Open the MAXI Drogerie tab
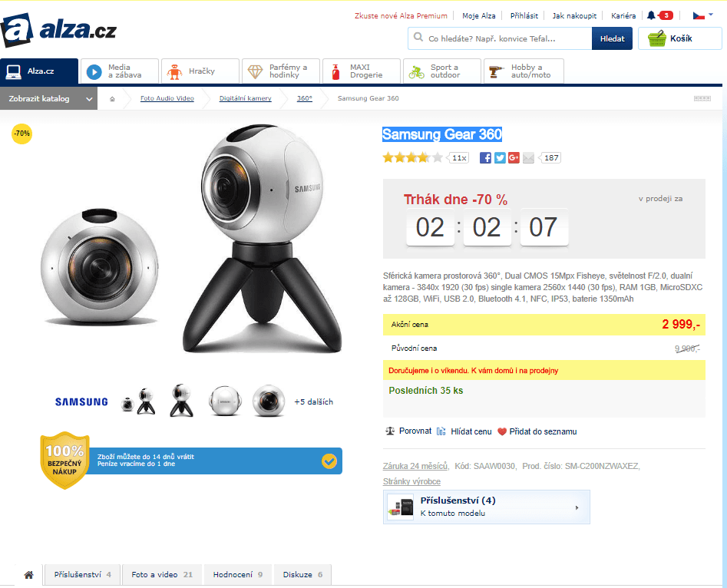This screenshot has height=588, width=727. click(x=362, y=71)
